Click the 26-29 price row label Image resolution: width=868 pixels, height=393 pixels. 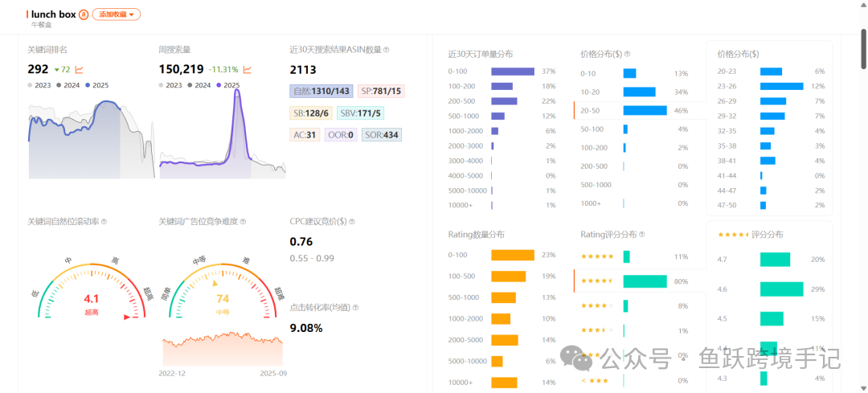pos(727,101)
